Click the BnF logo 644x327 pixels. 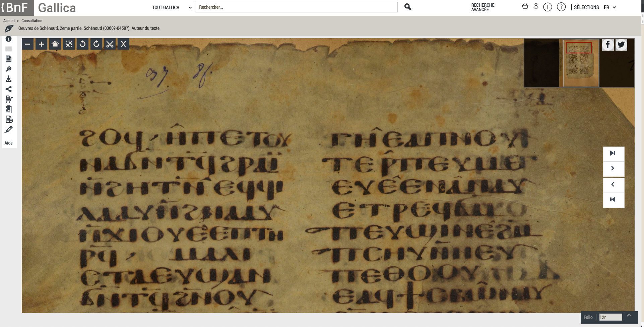[17, 8]
